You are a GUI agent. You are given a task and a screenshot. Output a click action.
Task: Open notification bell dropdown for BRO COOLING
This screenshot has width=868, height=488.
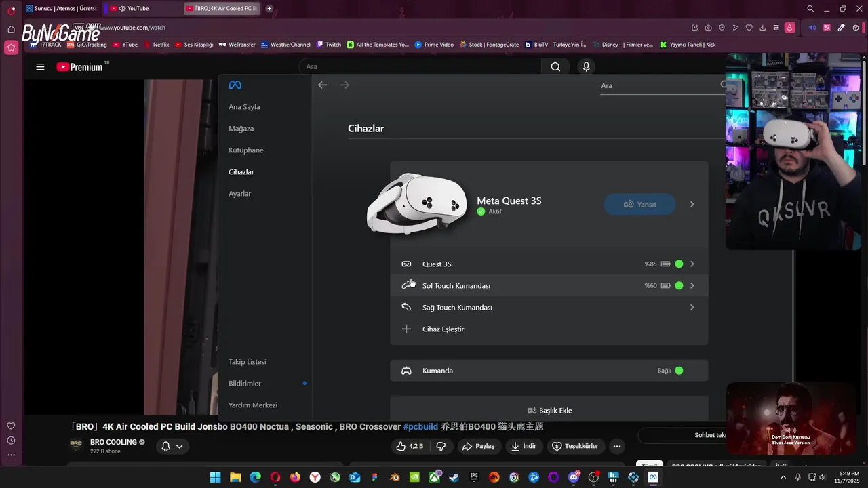[x=172, y=446]
